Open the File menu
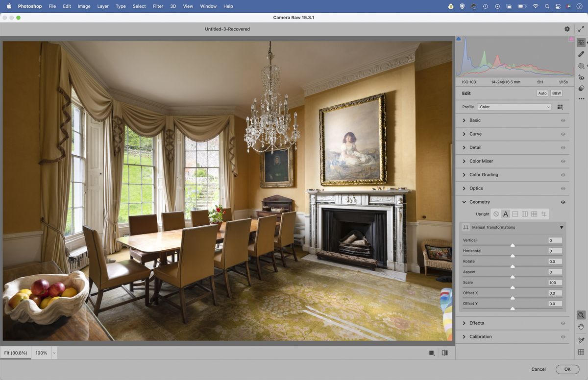 click(52, 6)
